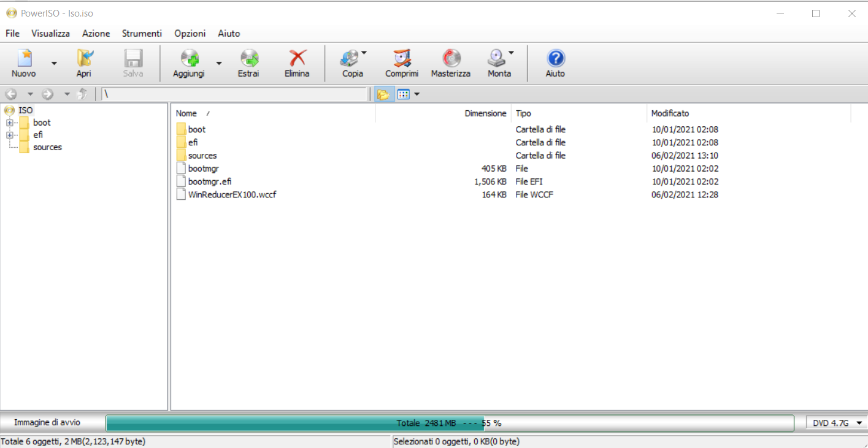The image size is (868, 448).
Task: Click the Totale 2481 MB capacity bar
Action: pos(450,423)
